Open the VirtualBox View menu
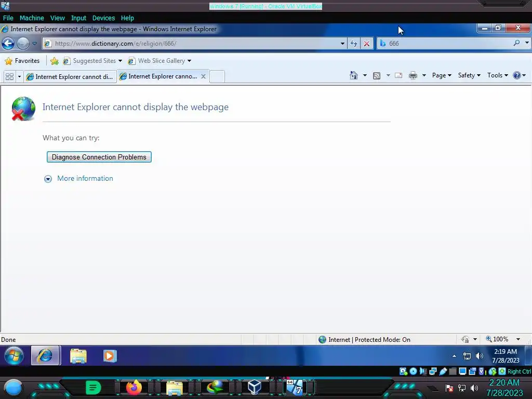The height and width of the screenshot is (399, 532). 57,18
